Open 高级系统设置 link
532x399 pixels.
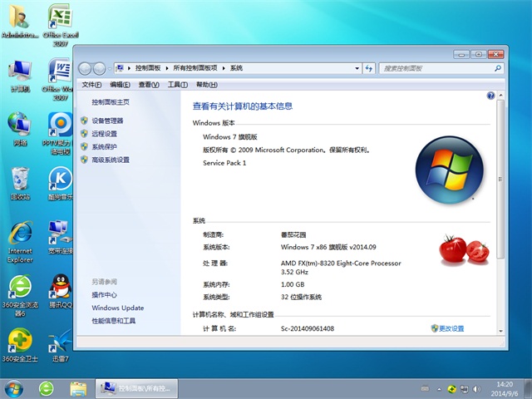point(111,160)
